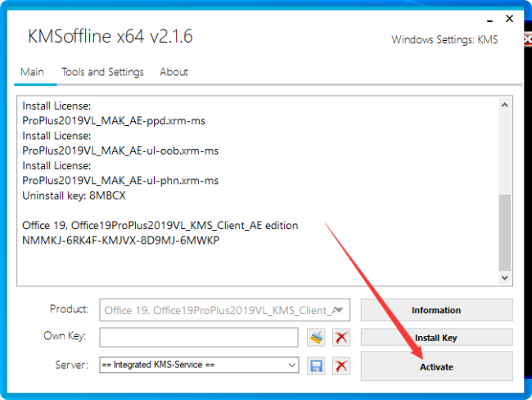Image resolution: width=532 pixels, height=400 pixels.
Task: Click the Uninstall key: 8MBCX line
Action: click(x=74, y=196)
